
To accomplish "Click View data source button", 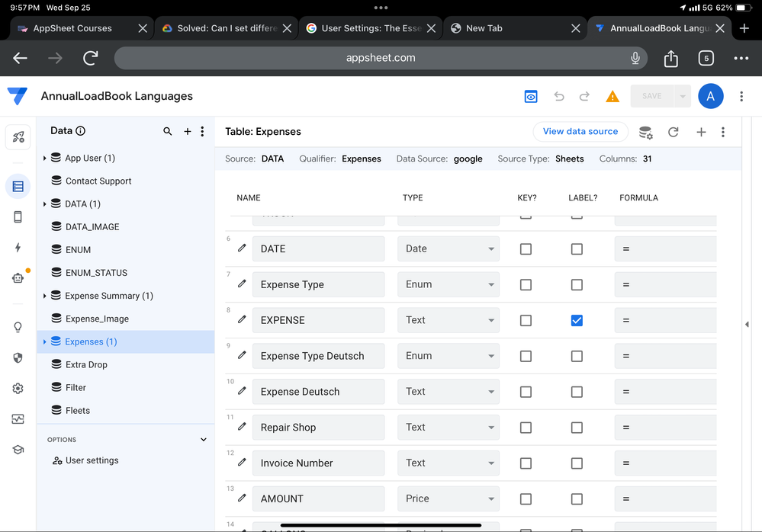I will tap(580, 132).
